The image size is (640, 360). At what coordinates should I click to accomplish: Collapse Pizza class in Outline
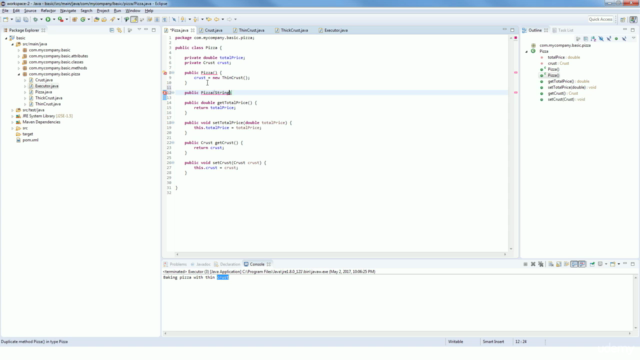pos(527,51)
